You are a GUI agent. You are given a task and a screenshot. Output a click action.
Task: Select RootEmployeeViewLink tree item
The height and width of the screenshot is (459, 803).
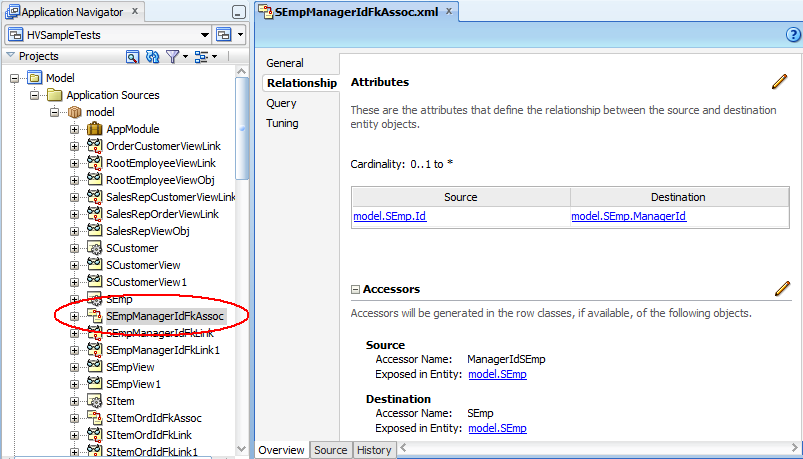point(161,163)
